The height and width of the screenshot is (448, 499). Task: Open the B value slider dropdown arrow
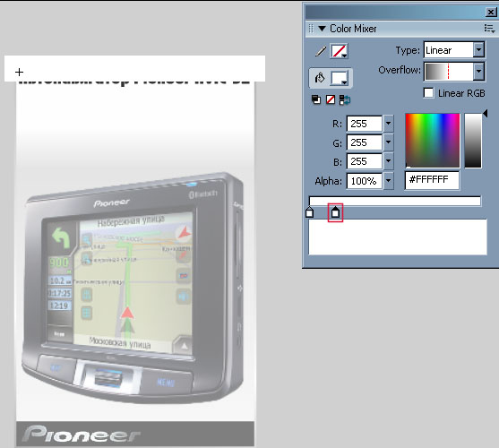pos(388,161)
